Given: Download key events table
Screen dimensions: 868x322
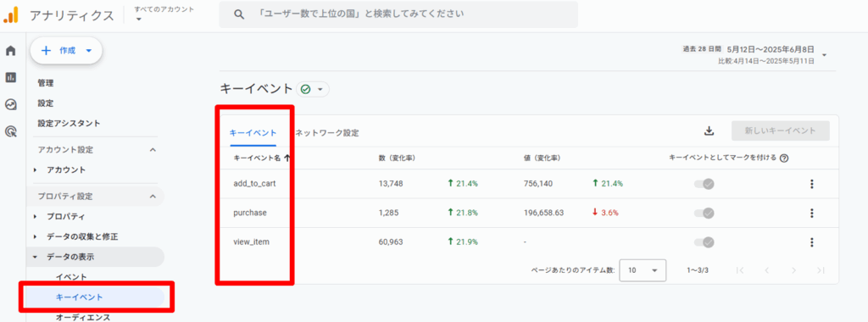Looking at the screenshot, I should pyautogui.click(x=709, y=131).
